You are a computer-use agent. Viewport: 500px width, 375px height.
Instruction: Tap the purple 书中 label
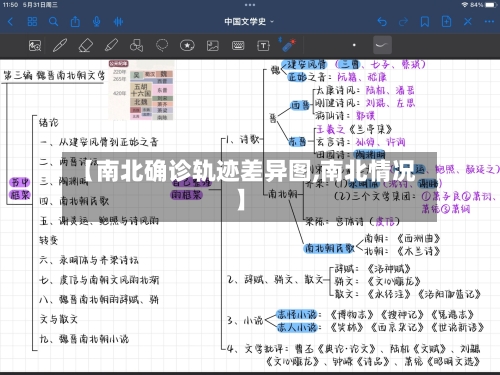(x=20, y=182)
